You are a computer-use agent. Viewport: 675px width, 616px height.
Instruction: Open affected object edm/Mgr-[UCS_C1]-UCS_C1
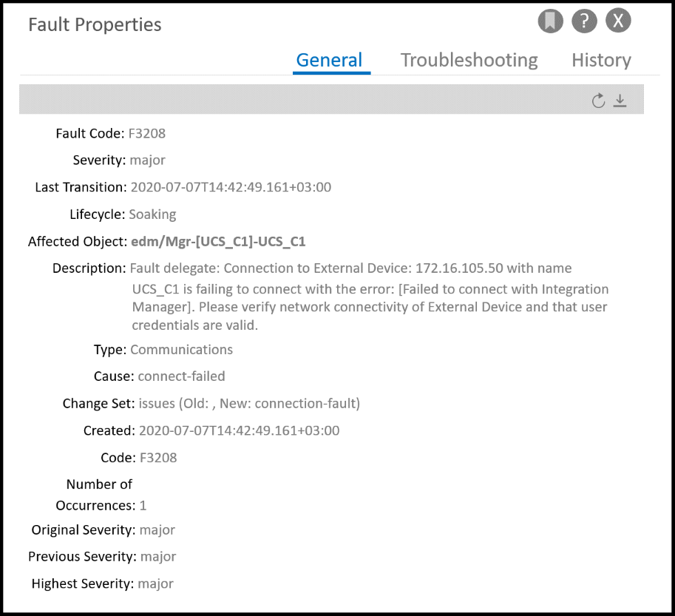point(217,241)
